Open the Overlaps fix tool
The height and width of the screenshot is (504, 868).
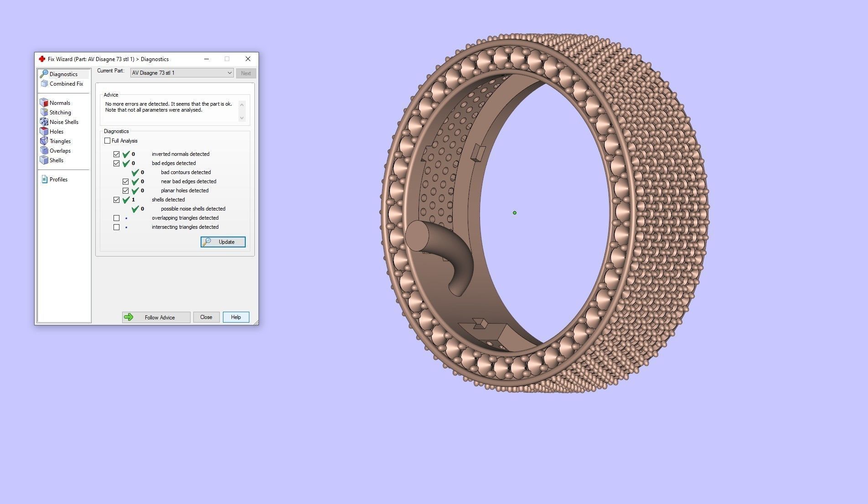pos(56,151)
